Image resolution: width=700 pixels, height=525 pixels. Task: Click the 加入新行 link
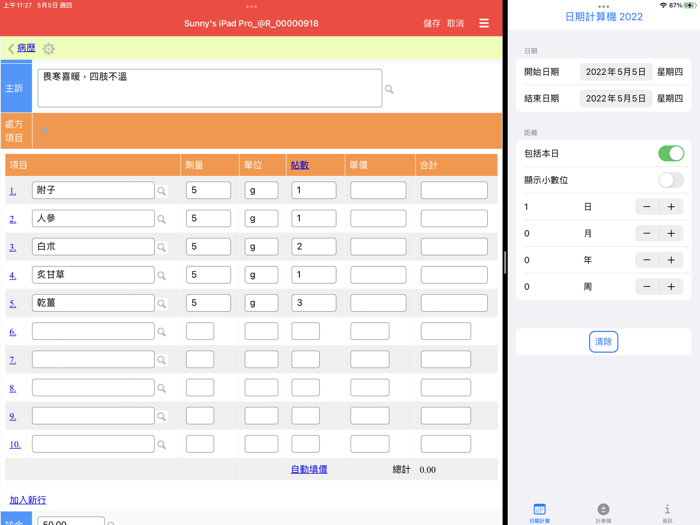(x=28, y=500)
